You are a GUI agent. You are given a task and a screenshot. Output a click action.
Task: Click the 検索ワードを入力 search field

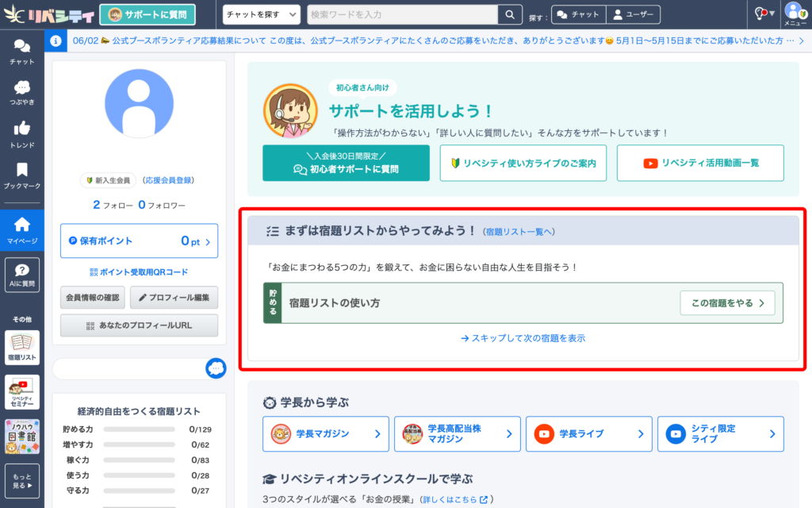tap(401, 14)
